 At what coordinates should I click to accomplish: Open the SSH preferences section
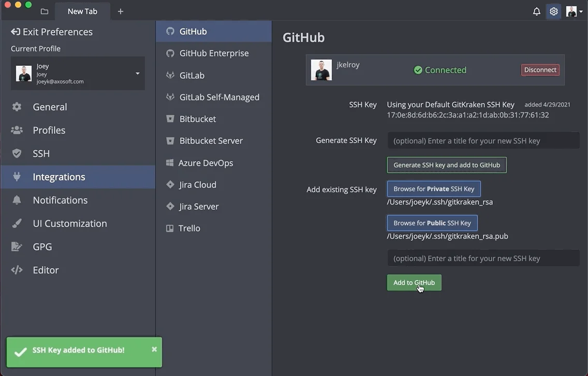(41, 153)
